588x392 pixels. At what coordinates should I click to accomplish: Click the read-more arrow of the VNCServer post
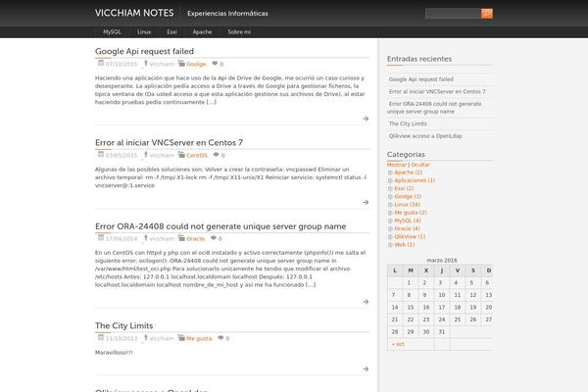(x=366, y=202)
